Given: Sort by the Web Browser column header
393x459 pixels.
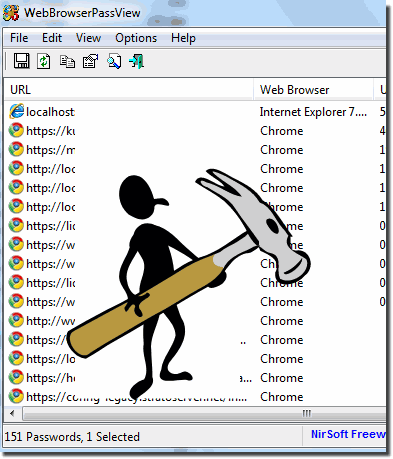Looking at the screenshot, I should pyautogui.click(x=313, y=90).
